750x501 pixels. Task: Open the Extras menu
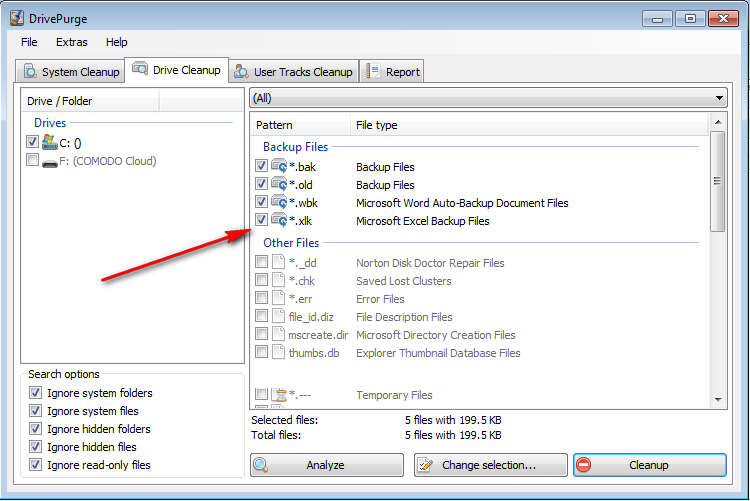[72, 42]
